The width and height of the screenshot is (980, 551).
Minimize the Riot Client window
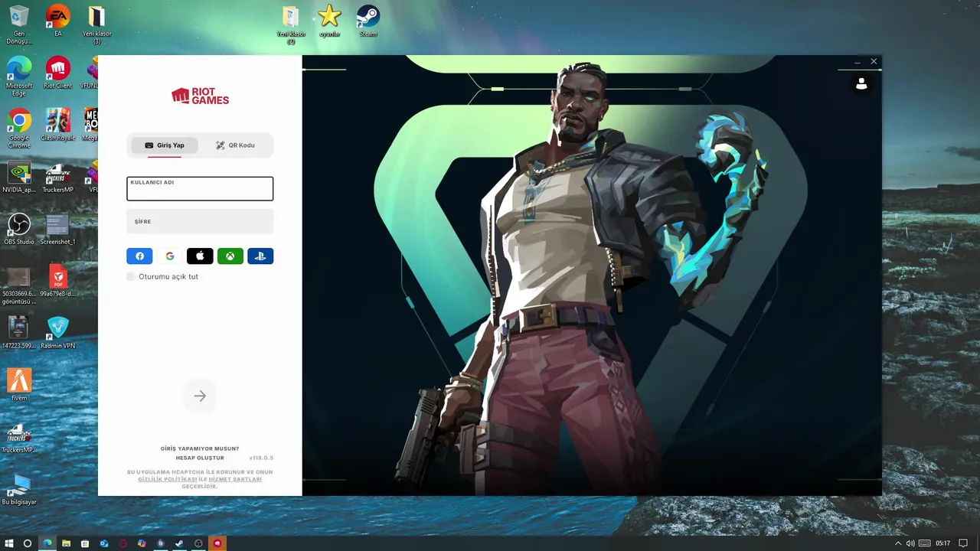pos(857,61)
